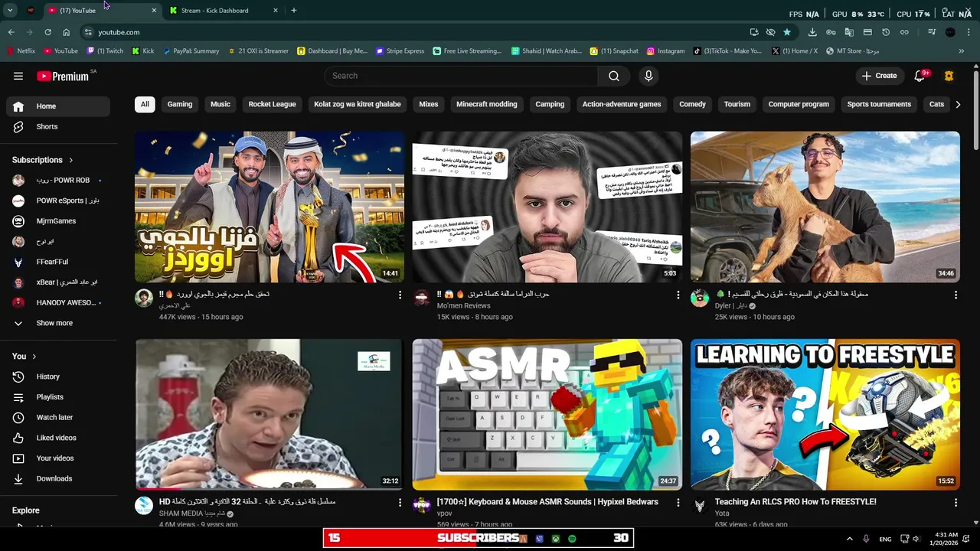Open options for Mo'men Reviews video
The height and width of the screenshot is (551, 980).
coord(678,295)
